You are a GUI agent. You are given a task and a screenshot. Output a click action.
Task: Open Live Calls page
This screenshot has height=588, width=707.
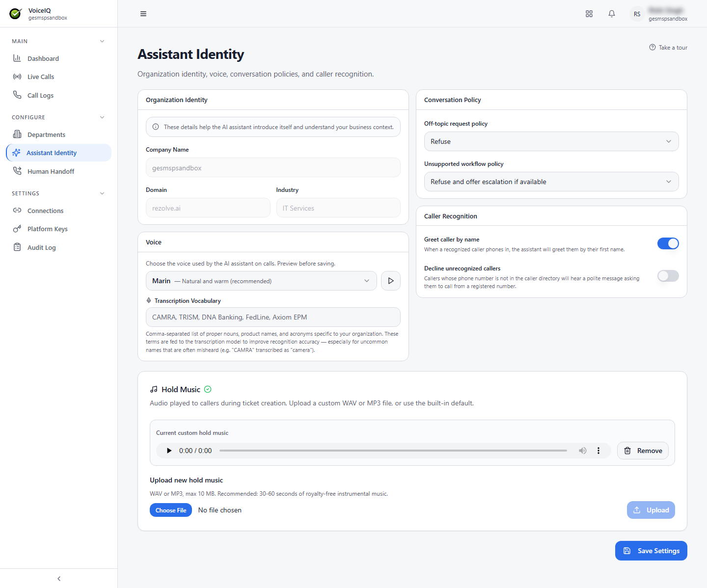[x=59, y=77]
